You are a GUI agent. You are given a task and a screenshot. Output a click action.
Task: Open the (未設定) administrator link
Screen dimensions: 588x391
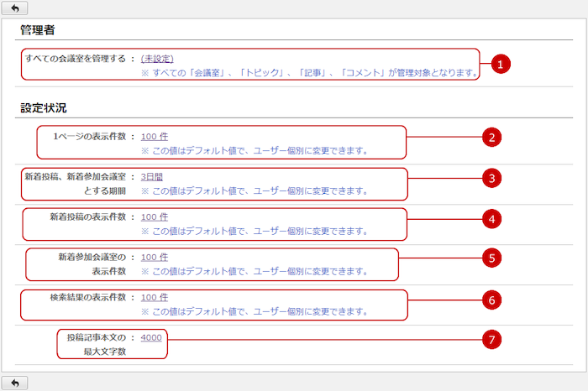point(157,59)
